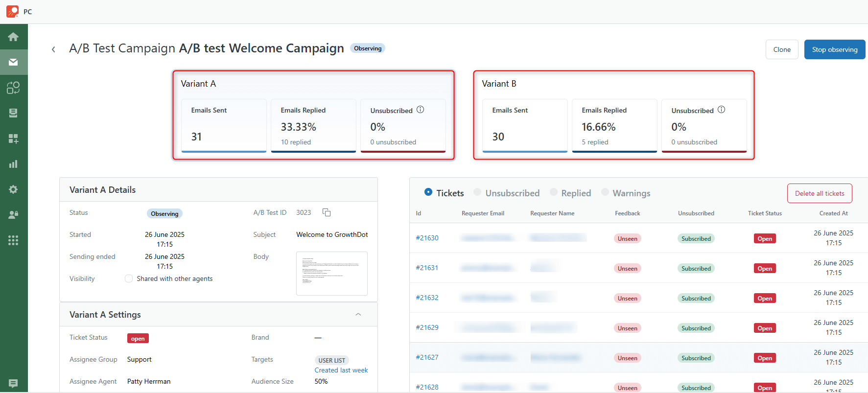This screenshot has height=393, width=868.
Task: Open ticket #21631 link
Action: pos(427,268)
